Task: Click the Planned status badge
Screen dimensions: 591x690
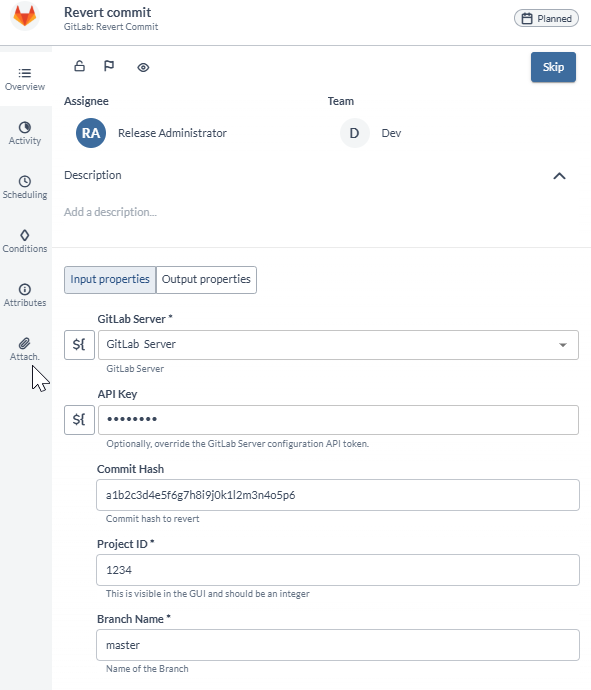Action: 546,18
